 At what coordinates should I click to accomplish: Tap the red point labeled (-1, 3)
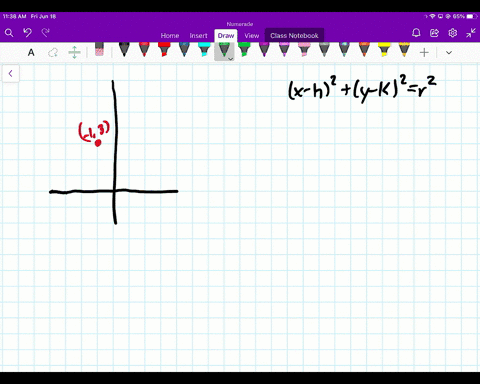(98, 143)
